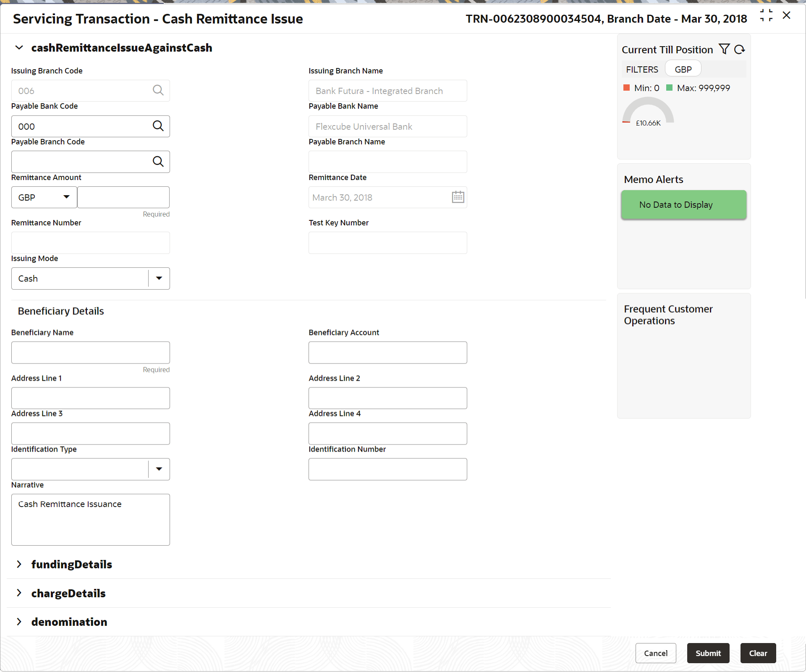This screenshot has width=806, height=672.
Task: Expand the fundingDetails section
Action: pos(19,564)
